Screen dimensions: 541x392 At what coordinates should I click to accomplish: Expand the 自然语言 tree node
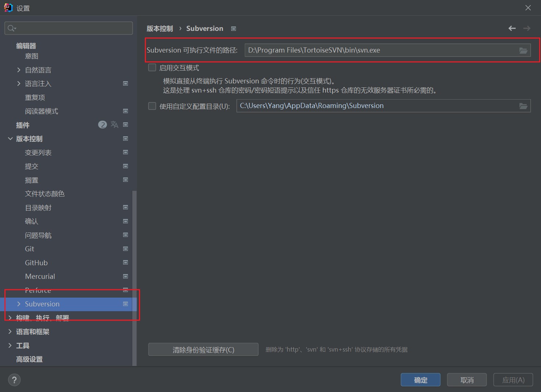pos(19,70)
